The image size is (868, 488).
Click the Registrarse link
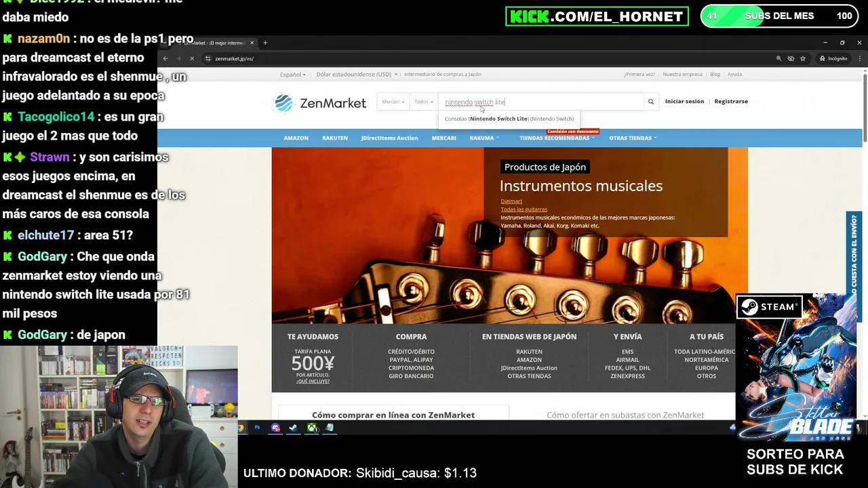point(731,101)
